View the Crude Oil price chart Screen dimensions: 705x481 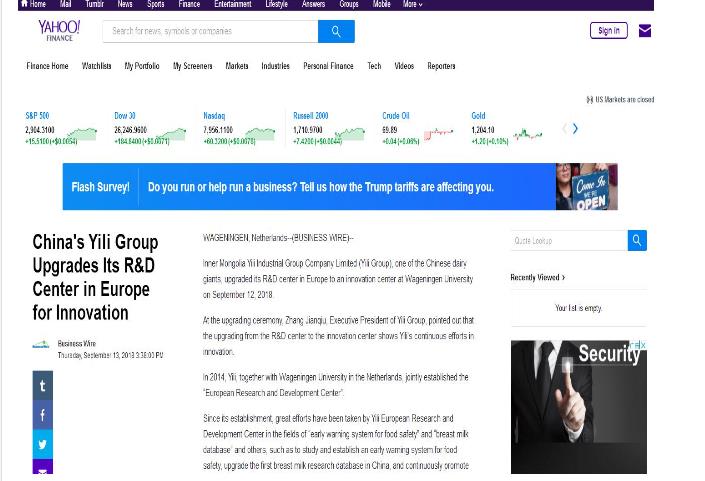pyautogui.click(x=438, y=134)
